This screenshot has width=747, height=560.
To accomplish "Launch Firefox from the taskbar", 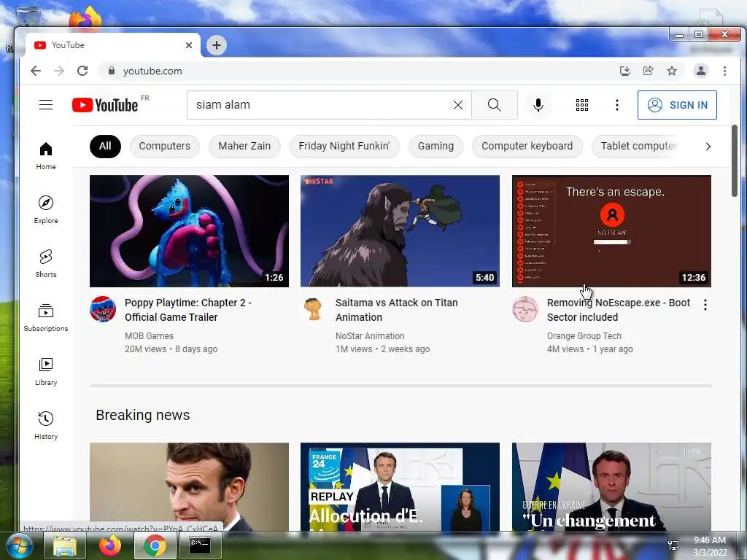I will [109, 545].
